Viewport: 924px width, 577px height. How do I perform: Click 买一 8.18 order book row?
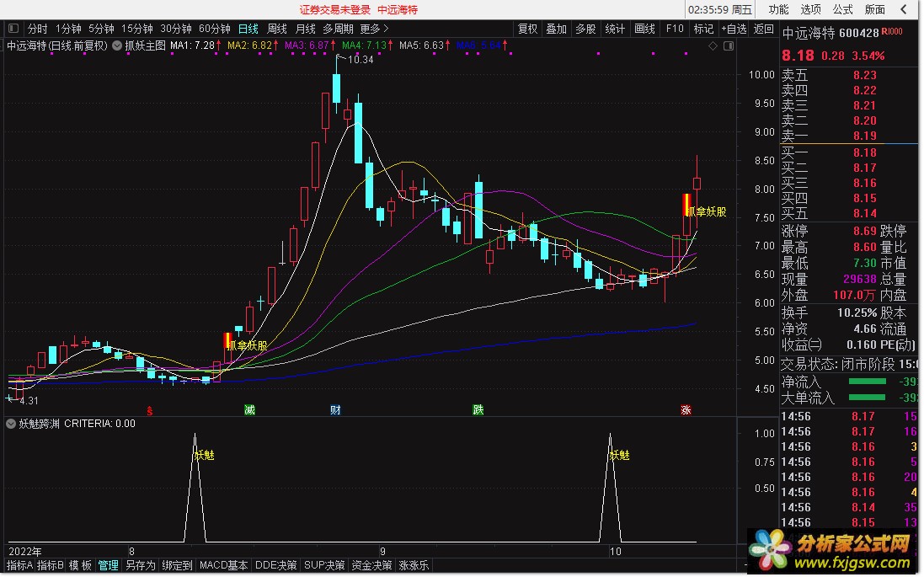click(x=848, y=152)
